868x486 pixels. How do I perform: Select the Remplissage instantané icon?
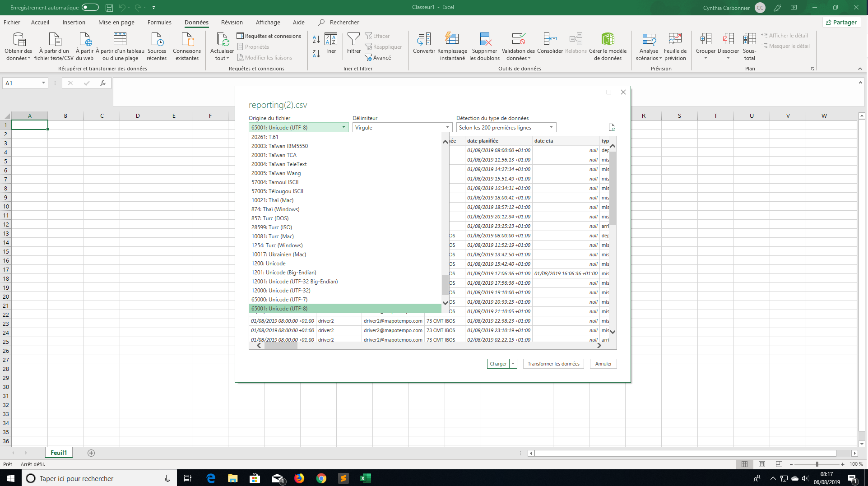click(x=452, y=39)
